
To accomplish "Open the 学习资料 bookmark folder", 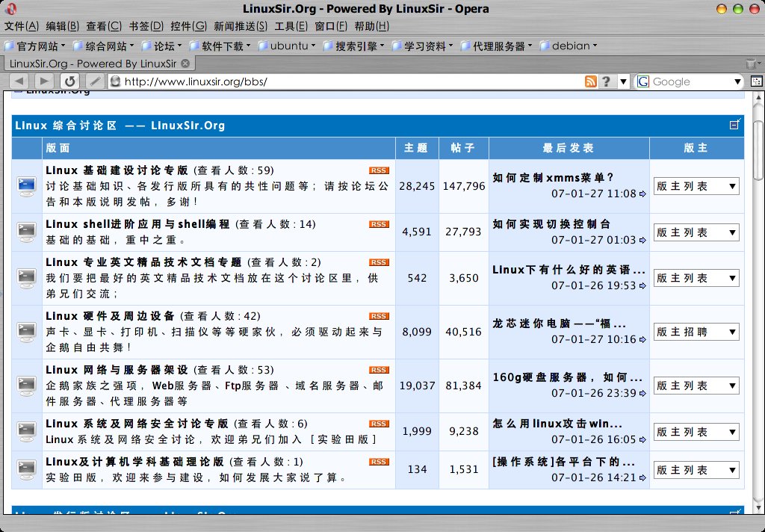I will coord(423,46).
